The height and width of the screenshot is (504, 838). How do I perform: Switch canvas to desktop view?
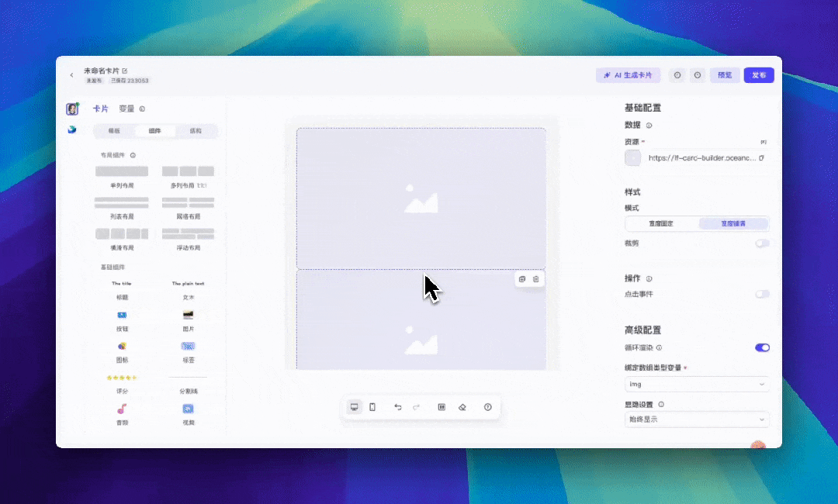point(355,407)
